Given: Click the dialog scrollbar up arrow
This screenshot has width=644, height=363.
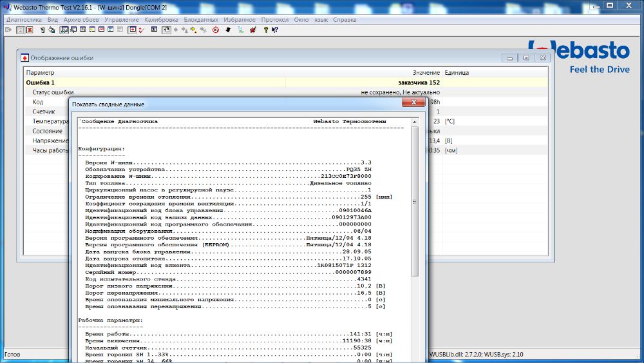Looking at the screenshot, I should click(x=414, y=122).
